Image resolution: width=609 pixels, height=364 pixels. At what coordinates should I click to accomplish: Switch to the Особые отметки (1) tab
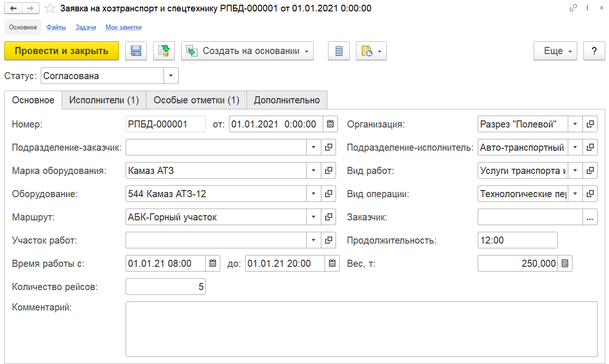tap(196, 100)
